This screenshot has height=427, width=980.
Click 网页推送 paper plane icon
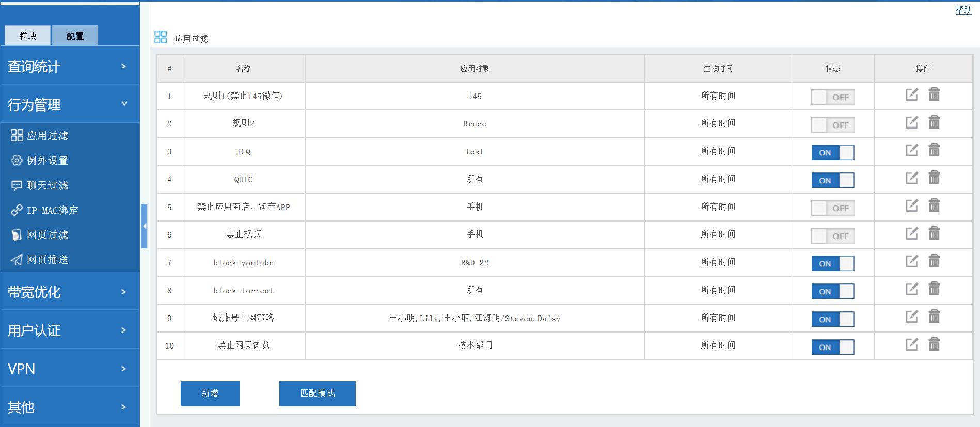(17, 260)
